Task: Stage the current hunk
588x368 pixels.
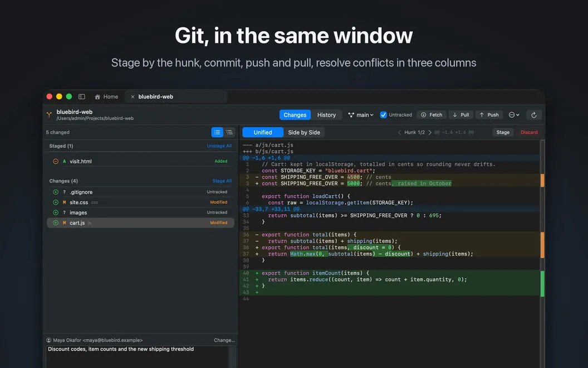Action: coord(503,132)
